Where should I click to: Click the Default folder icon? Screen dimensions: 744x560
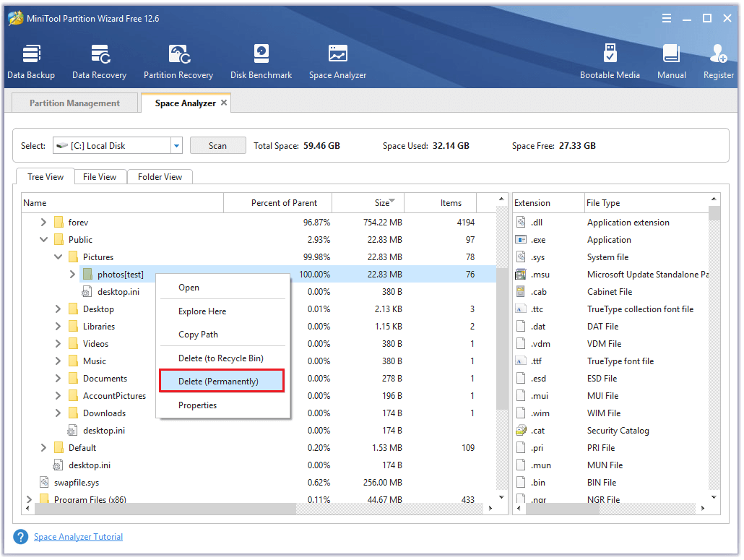[x=59, y=448]
